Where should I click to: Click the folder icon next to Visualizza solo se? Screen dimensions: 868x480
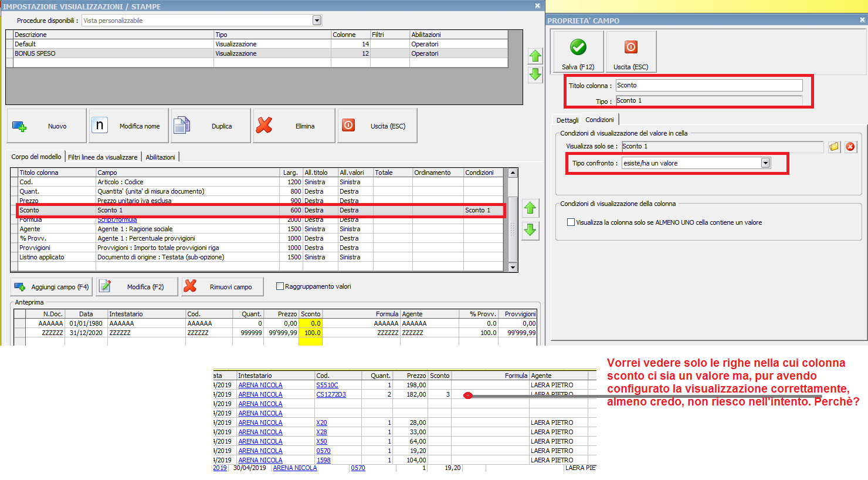(834, 147)
